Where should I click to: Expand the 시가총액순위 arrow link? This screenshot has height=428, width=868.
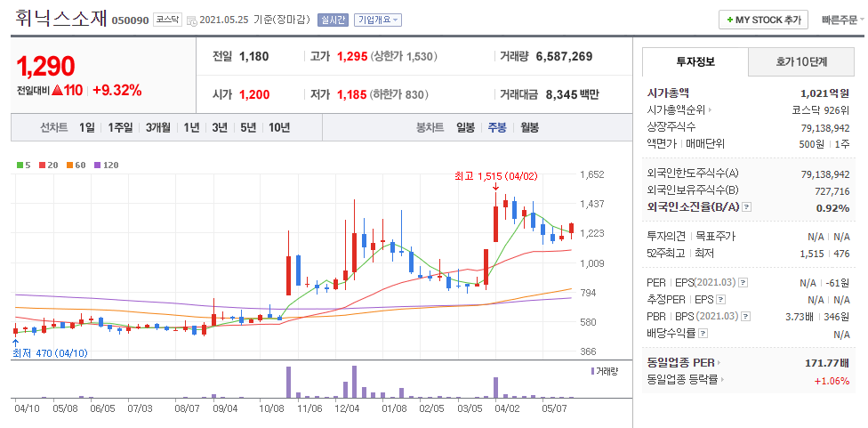pos(711,110)
